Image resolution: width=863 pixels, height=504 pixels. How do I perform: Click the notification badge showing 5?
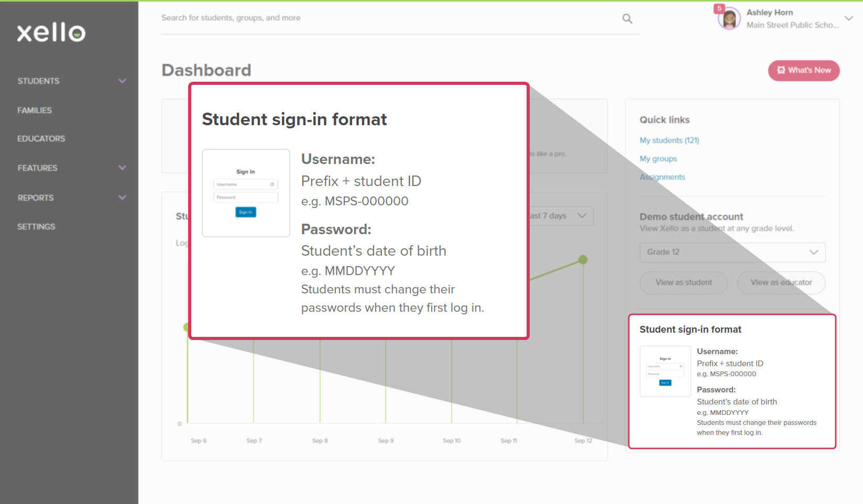pos(719,8)
